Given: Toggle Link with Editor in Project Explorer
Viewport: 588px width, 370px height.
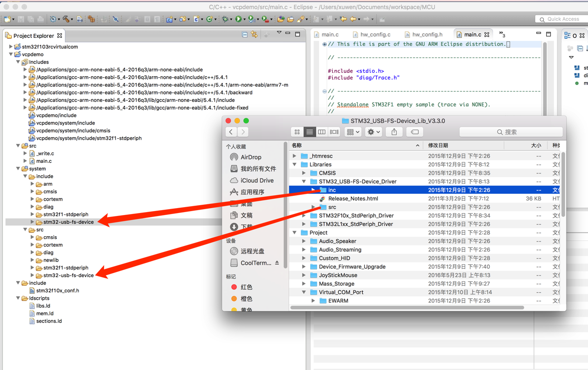Looking at the screenshot, I should pos(254,34).
